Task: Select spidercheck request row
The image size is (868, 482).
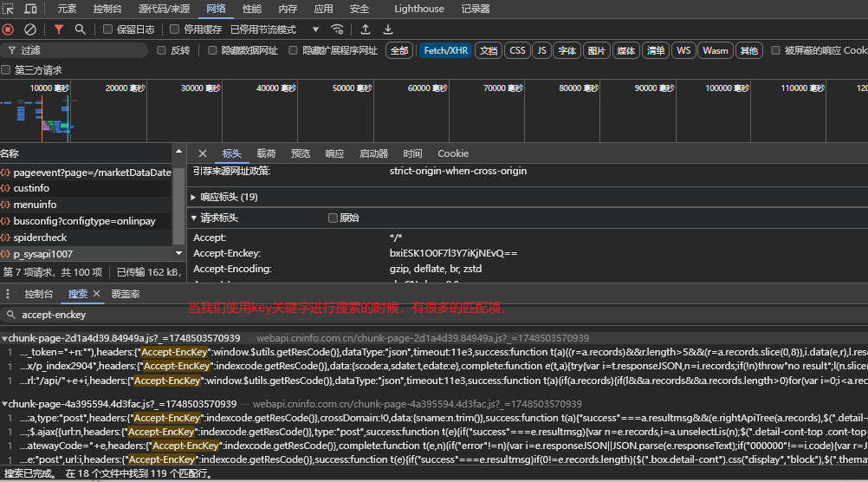Action: [86, 238]
